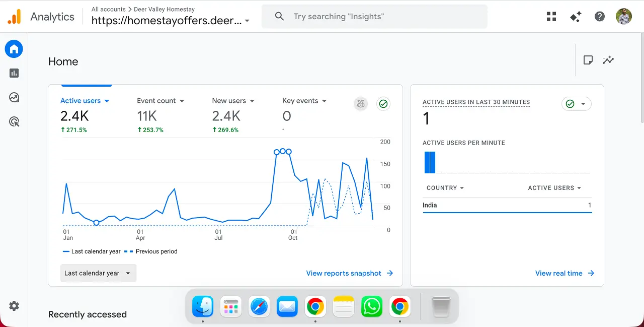Screen dimensions: 644x327
Task: Open the Reports section in the sidebar
Action: [14, 73]
